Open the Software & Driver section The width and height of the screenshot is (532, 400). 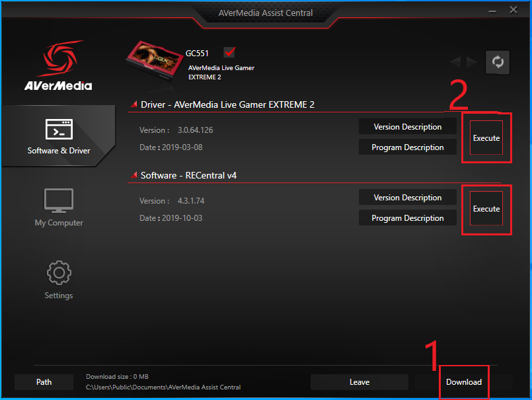(59, 136)
